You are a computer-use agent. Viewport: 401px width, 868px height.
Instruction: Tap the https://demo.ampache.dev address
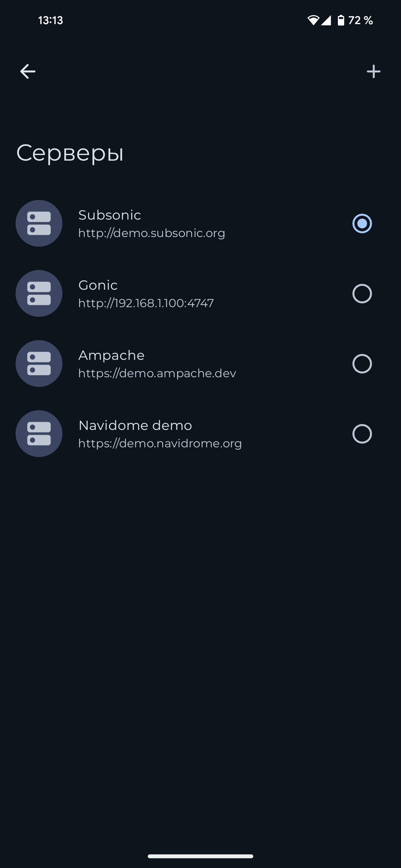click(157, 373)
